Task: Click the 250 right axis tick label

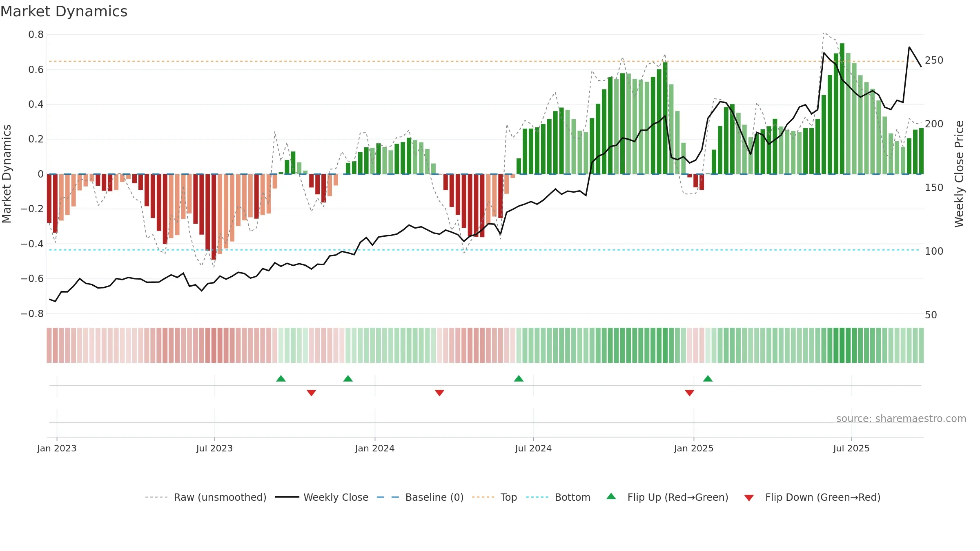Action: (x=934, y=60)
